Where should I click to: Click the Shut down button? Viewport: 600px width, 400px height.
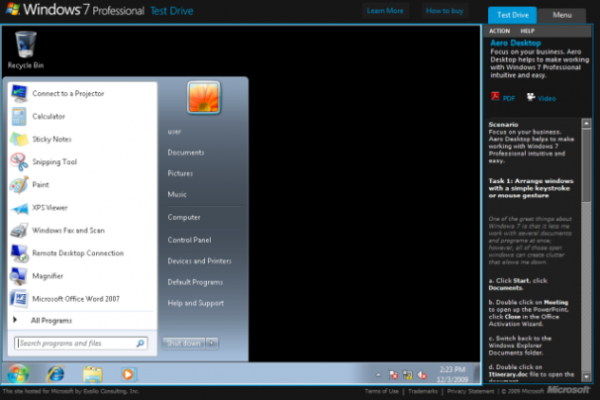(184, 343)
